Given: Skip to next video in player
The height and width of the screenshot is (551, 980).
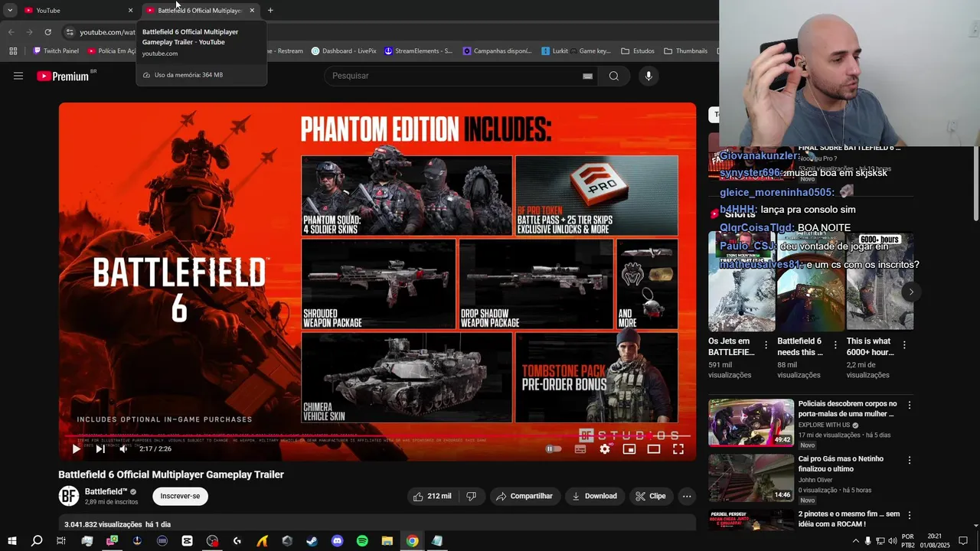Looking at the screenshot, I should [x=100, y=449].
